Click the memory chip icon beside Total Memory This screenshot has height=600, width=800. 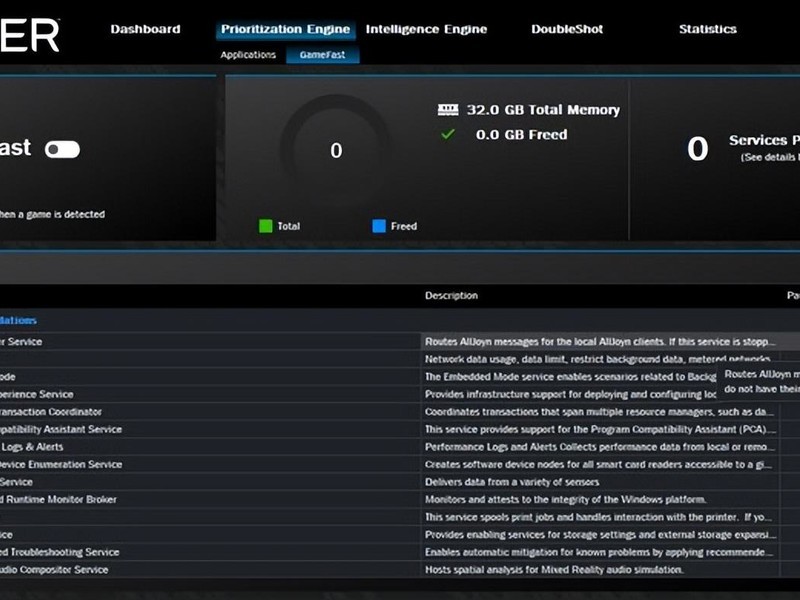coord(448,110)
